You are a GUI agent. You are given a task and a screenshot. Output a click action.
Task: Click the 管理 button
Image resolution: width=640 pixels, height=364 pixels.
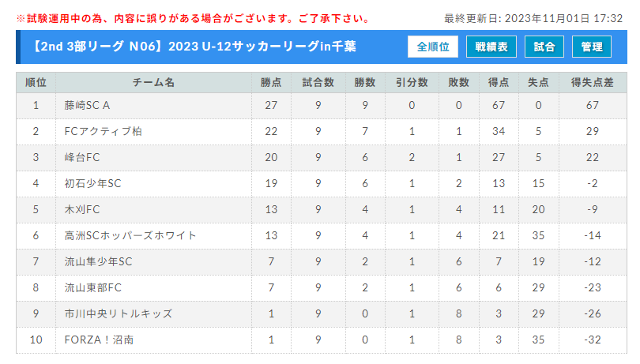592,47
